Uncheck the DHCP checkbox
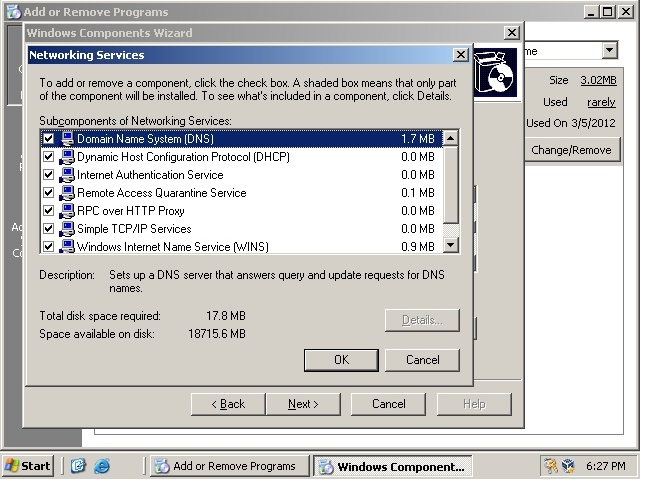Image resolution: width=652 pixels, height=490 pixels. pyautogui.click(x=49, y=157)
